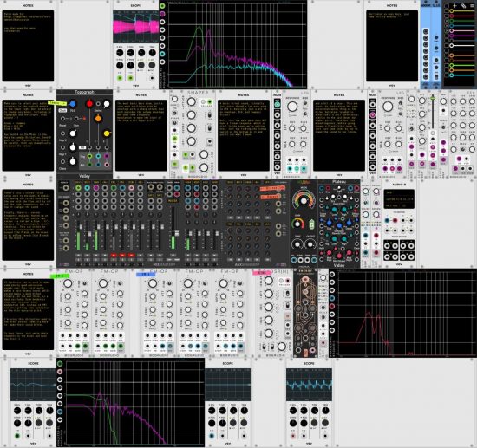The width and height of the screenshot is (477, 448).
Task: Click the green-capped vertical fader right of the second LPG
Action: (x=433, y=98)
